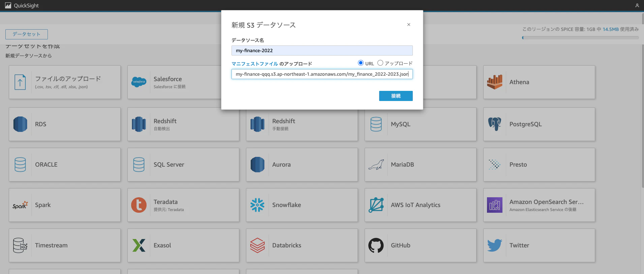Click the GitHub octocat icon
Viewport: 644px width, 274px height.
(376, 245)
